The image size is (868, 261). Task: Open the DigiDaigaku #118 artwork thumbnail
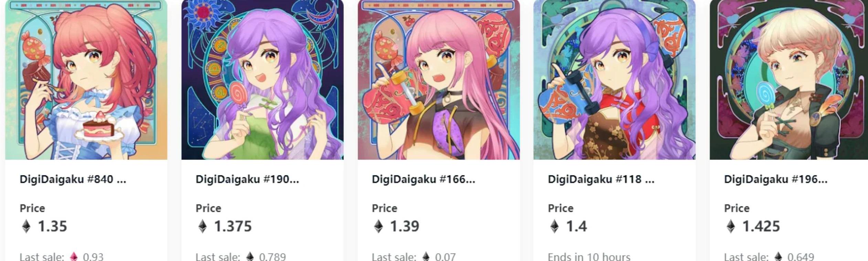(614, 80)
